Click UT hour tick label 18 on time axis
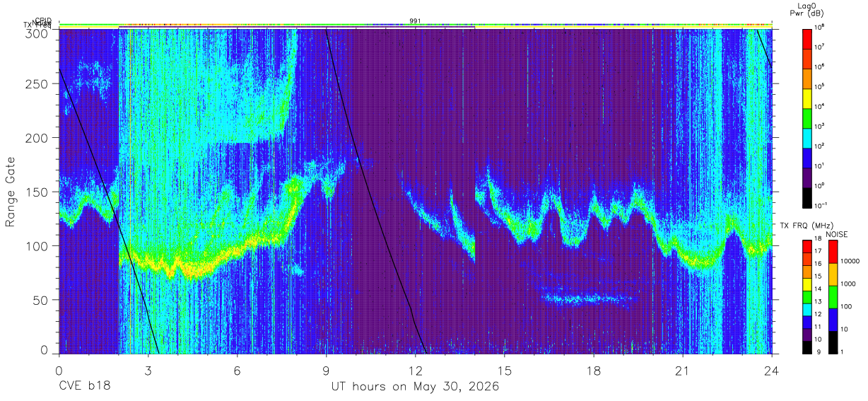The image size is (868, 401). coord(594,370)
